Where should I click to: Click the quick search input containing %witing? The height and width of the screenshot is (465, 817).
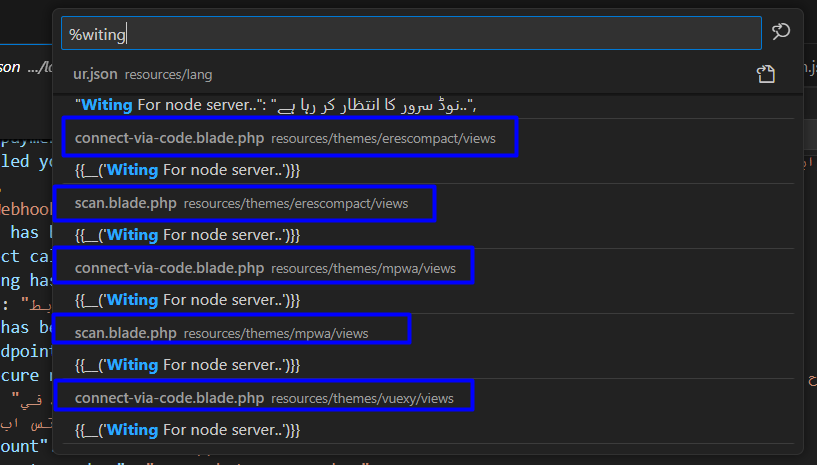click(411, 34)
